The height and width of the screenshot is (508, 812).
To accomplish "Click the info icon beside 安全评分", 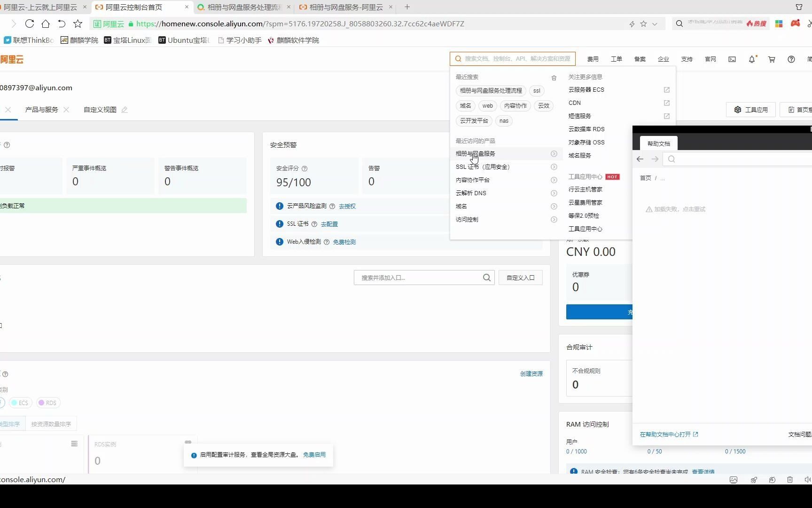I will (304, 168).
